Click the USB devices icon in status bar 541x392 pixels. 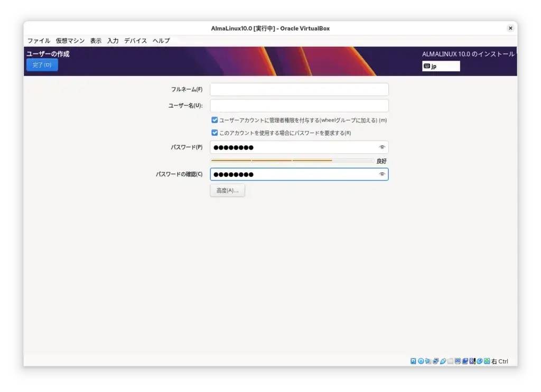coord(443,361)
